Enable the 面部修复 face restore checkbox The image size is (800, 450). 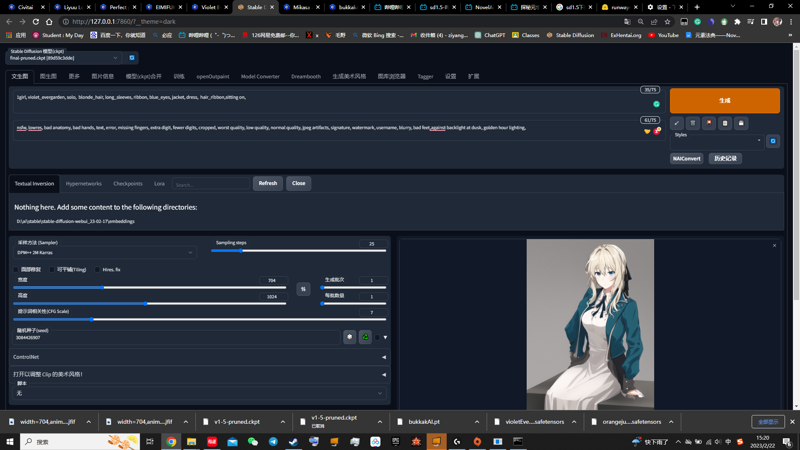coord(16,269)
